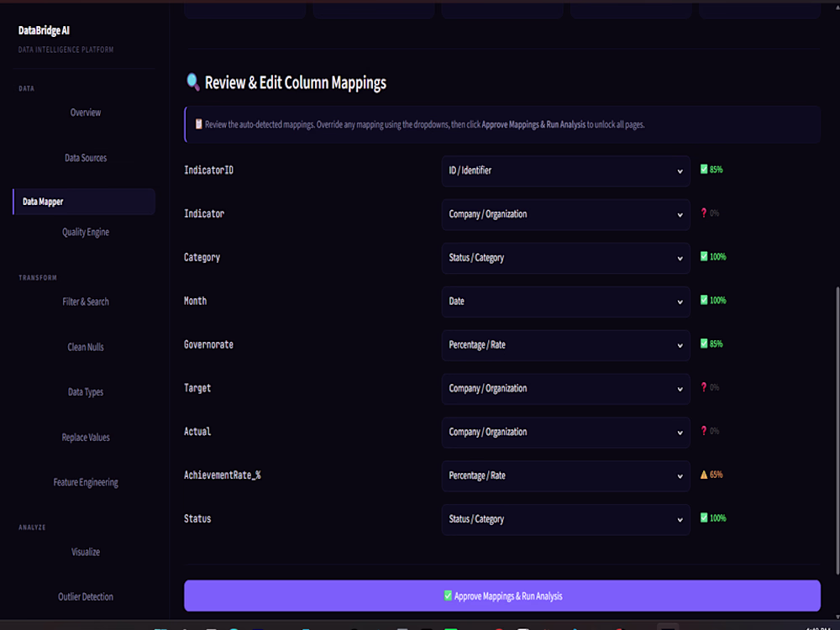Click the Review & Edit Column Mappings heading
The height and width of the screenshot is (630, 840).
[x=296, y=83]
